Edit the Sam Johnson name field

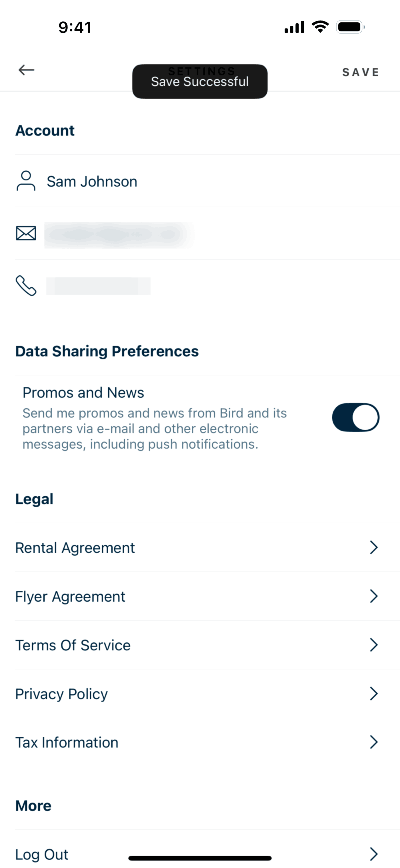pyautogui.click(x=92, y=182)
